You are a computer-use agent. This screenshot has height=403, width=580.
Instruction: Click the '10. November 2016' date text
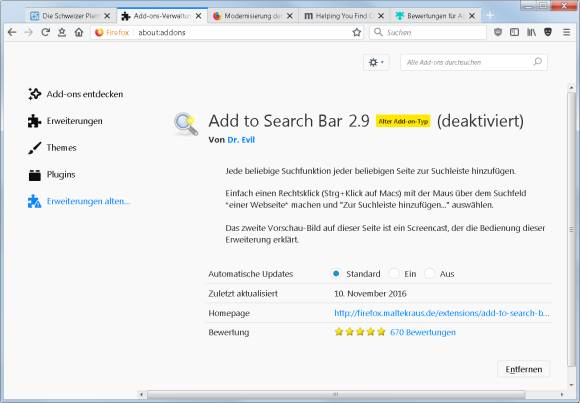370,293
